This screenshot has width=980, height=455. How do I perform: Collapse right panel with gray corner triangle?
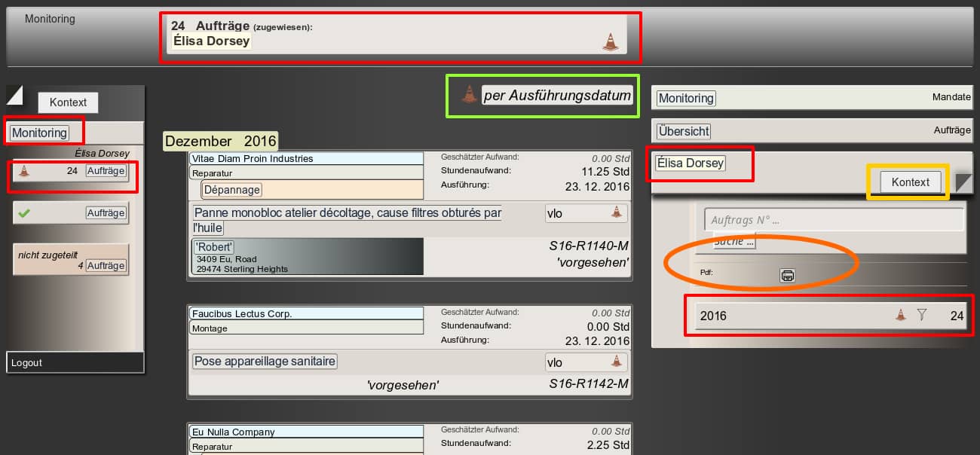tap(963, 182)
